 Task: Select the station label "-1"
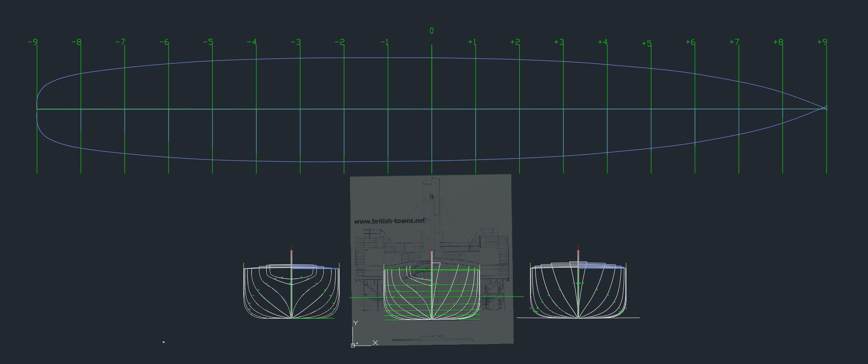[385, 42]
